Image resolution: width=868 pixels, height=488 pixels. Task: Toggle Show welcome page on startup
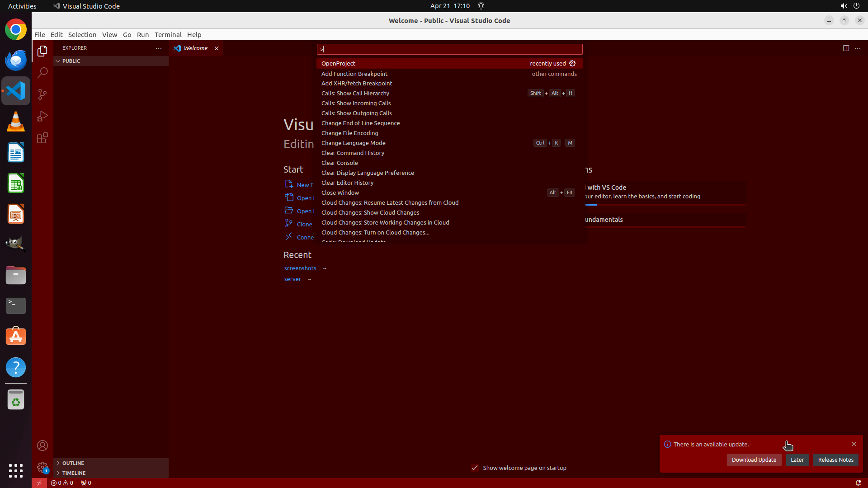(x=475, y=468)
